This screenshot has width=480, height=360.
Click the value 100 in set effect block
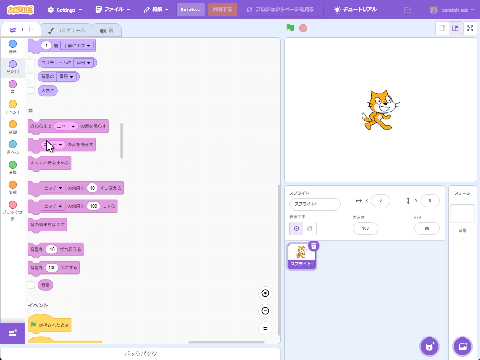point(93,206)
